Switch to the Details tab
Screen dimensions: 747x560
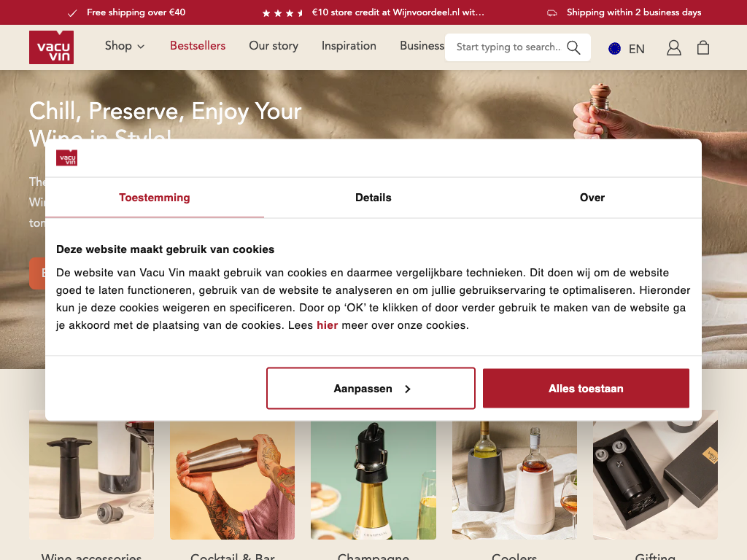tap(373, 198)
